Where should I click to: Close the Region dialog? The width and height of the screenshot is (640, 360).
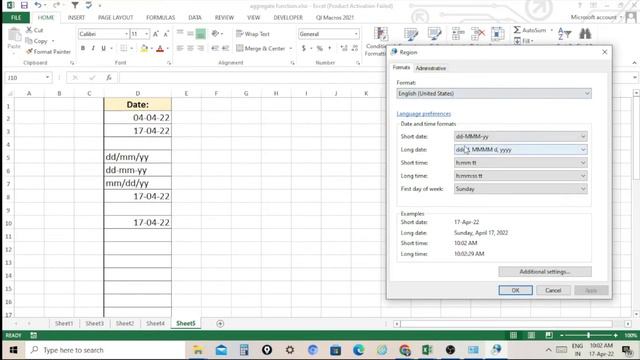[604, 52]
